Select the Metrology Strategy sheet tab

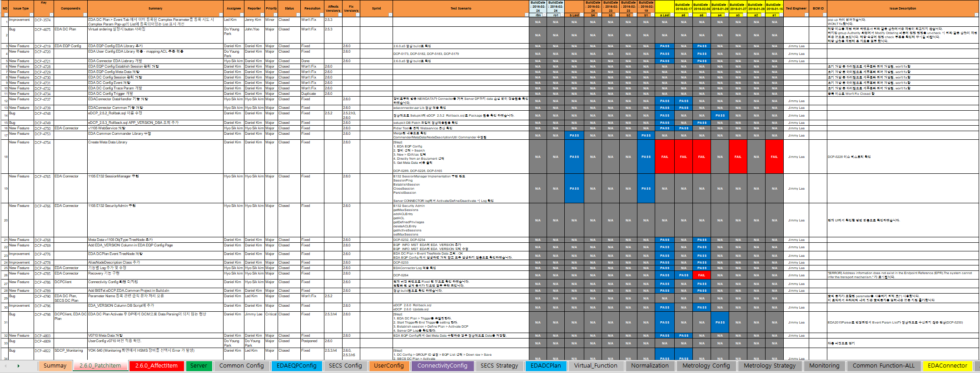tap(770, 366)
